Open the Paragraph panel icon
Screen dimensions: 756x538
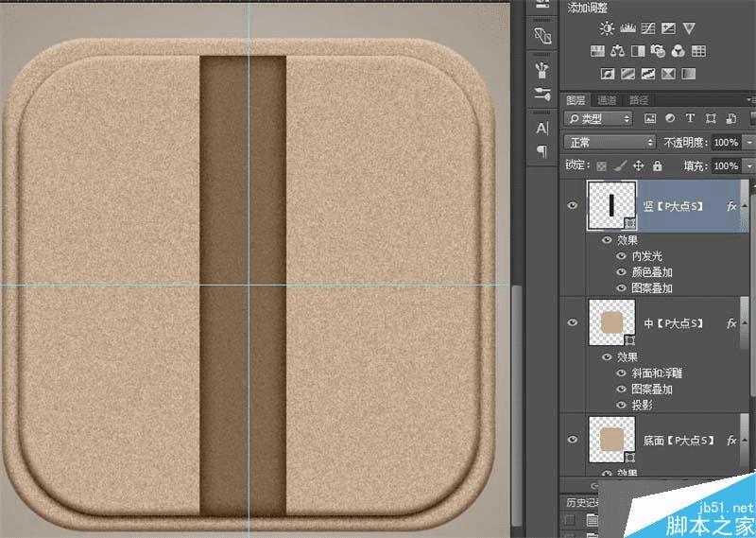[542, 150]
